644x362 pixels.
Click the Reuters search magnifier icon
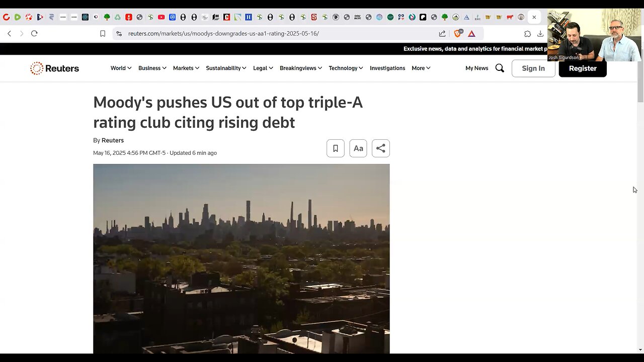(500, 68)
